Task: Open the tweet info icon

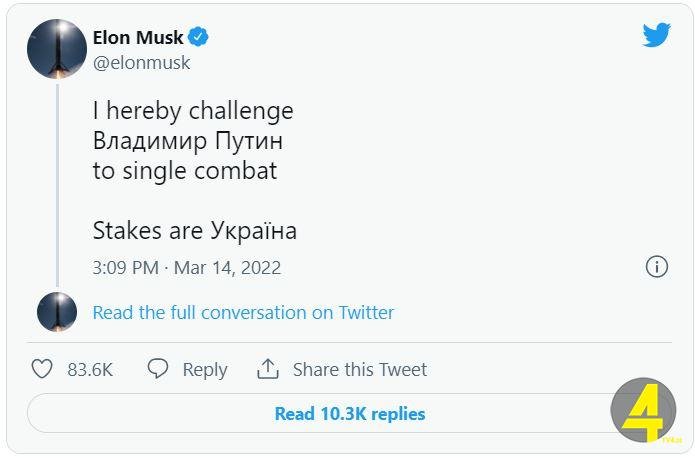Action: (x=657, y=267)
